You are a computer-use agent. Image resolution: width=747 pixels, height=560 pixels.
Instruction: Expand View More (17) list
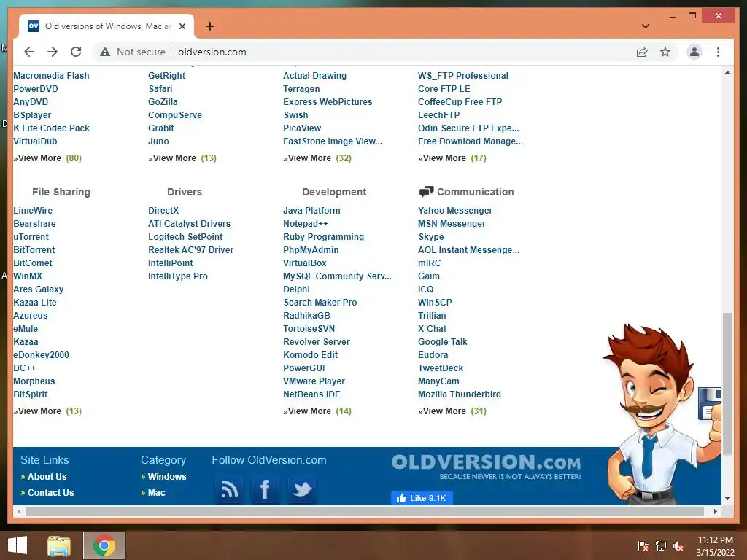click(452, 158)
